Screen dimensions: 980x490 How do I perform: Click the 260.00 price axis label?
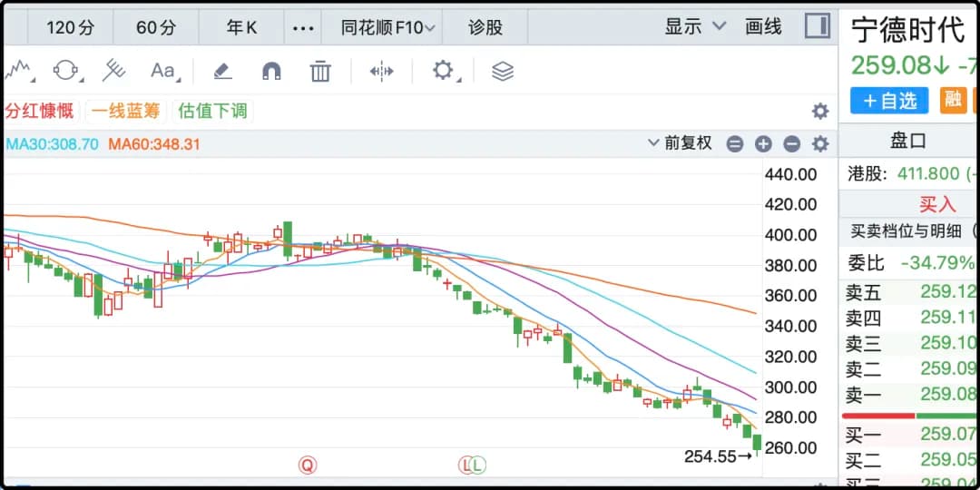[x=790, y=448]
